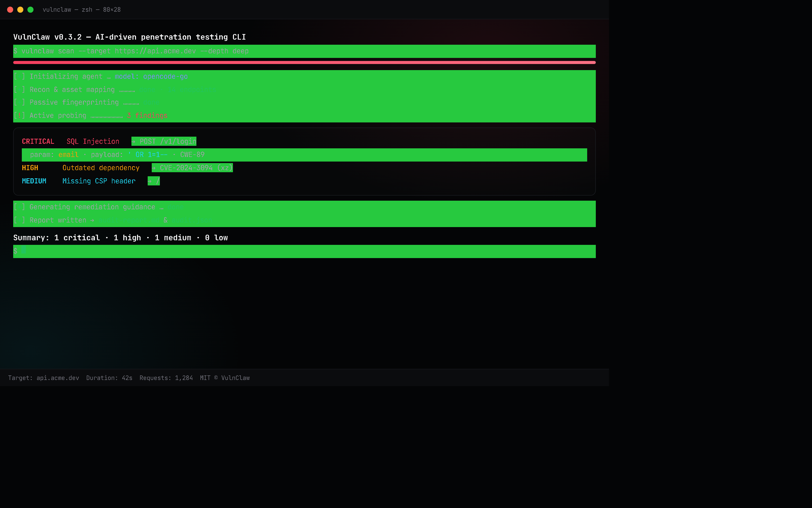Click 'MIT © VulnClaw' in status bar
This screenshot has height=508, width=812.
click(225, 378)
